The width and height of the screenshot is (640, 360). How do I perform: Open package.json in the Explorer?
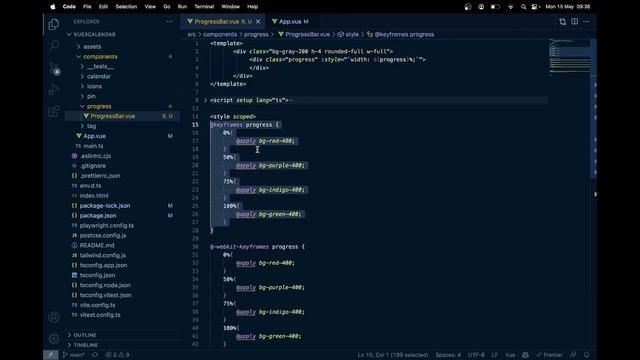pyautogui.click(x=98, y=216)
